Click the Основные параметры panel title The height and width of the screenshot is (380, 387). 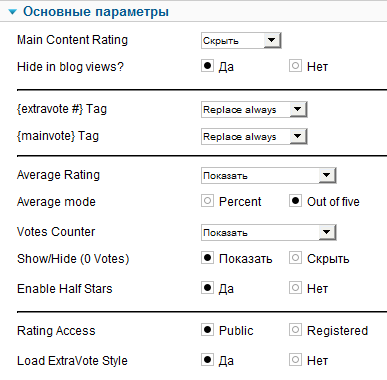(96, 12)
